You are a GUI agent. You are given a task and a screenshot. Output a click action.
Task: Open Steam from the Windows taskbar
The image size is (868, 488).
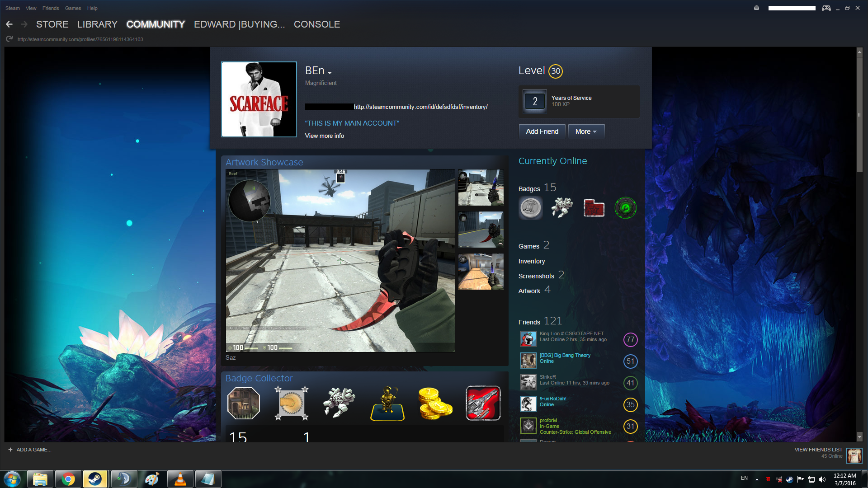pyautogui.click(x=95, y=479)
